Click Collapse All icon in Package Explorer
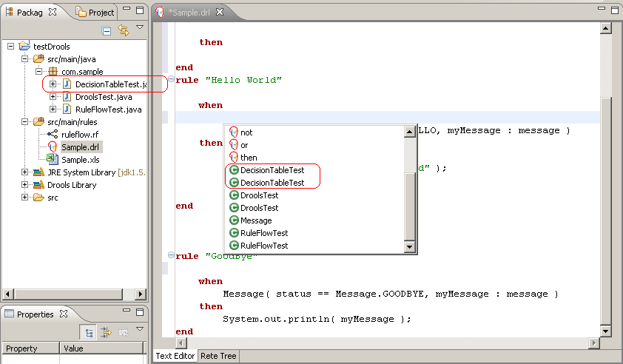 click(x=106, y=30)
